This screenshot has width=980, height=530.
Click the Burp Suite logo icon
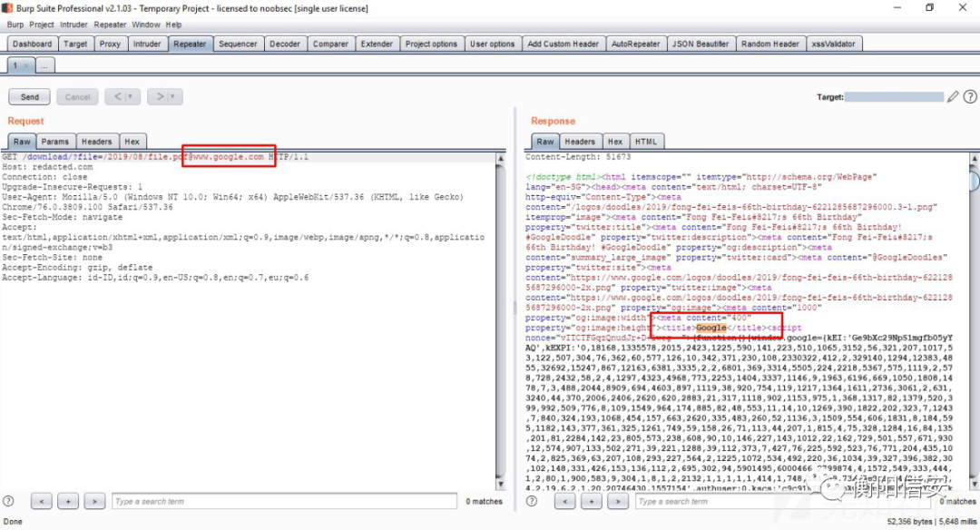click(x=7, y=8)
